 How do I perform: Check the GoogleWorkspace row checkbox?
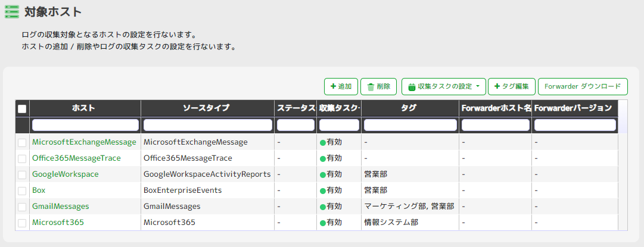click(22, 175)
